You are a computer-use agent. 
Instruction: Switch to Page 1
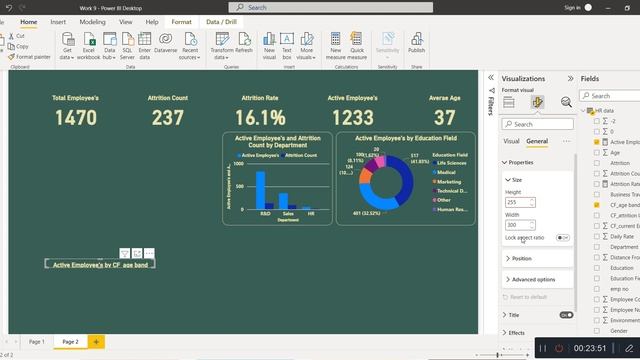(x=37, y=342)
